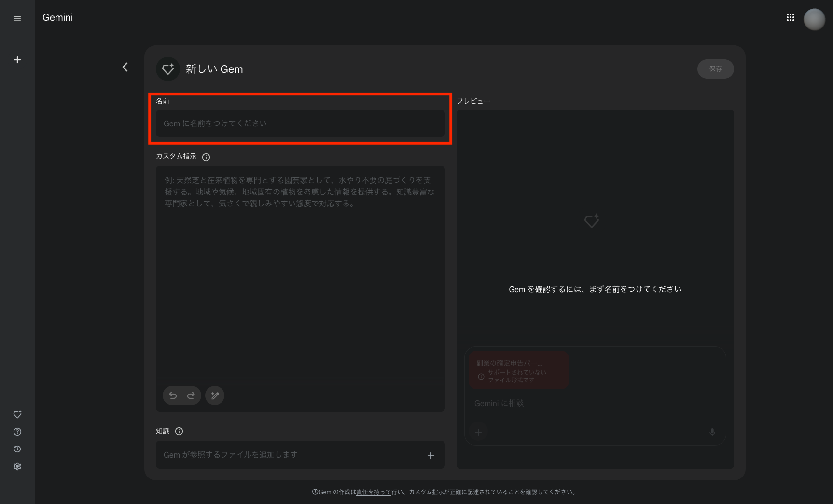Undo the last instruction edit

(173, 395)
